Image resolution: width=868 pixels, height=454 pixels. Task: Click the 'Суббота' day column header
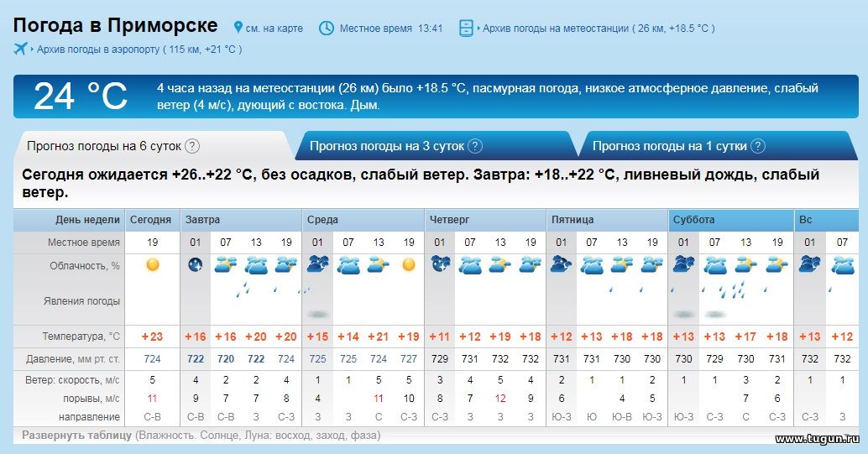point(693,220)
